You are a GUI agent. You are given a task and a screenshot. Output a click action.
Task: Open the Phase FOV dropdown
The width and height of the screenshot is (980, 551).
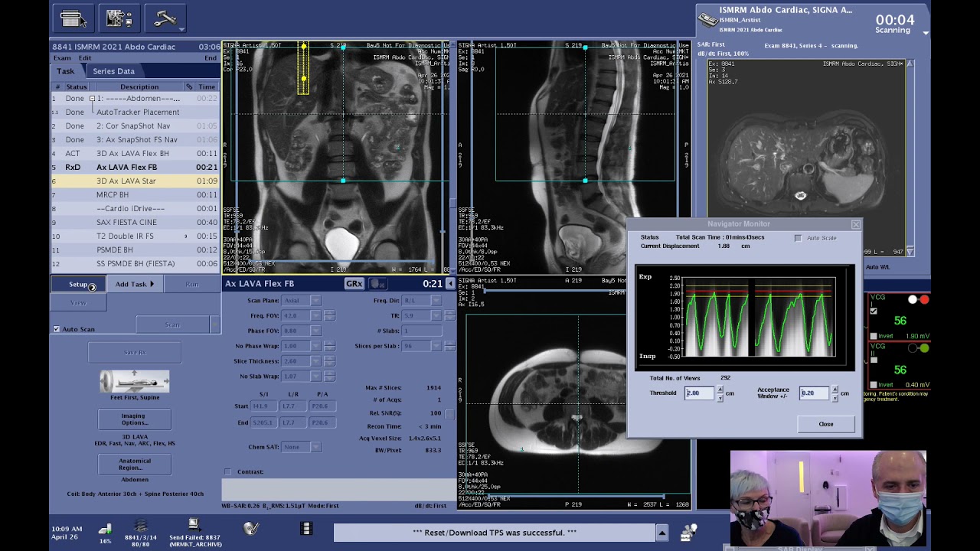[315, 331]
